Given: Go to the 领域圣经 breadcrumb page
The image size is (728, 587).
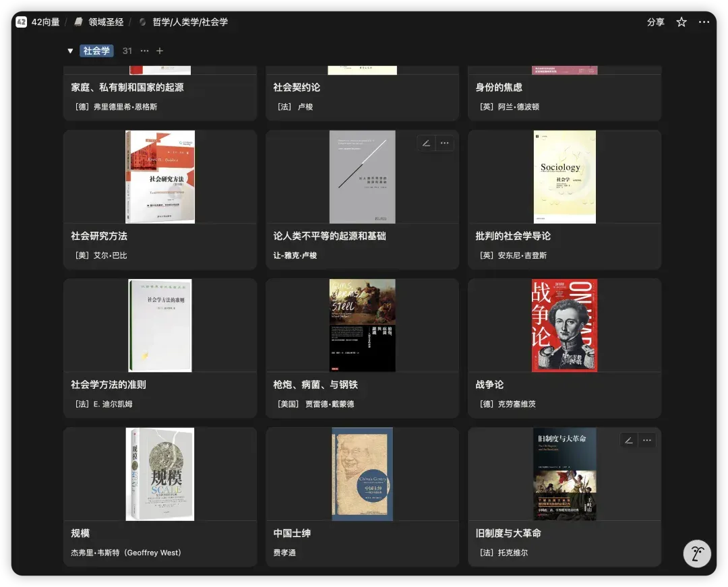Looking at the screenshot, I should coord(106,22).
